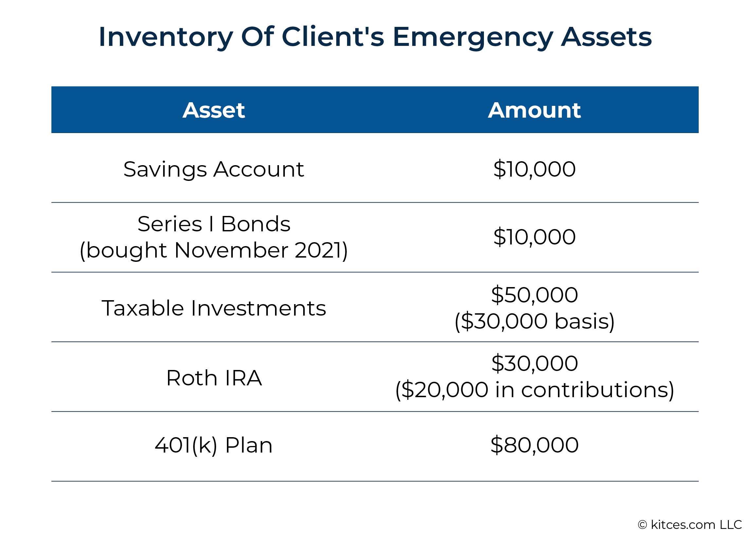Click the Savings Account row label
Viewport: 756px width, 543px height.
click(214, 170)
